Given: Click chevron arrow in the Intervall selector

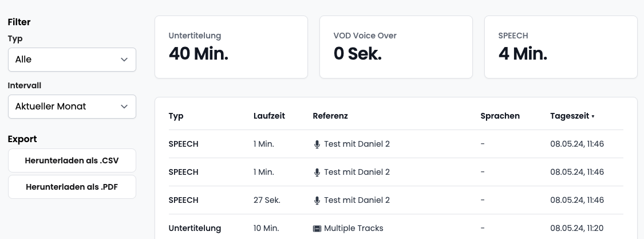Looking at the screenshot, I should 124,107.
